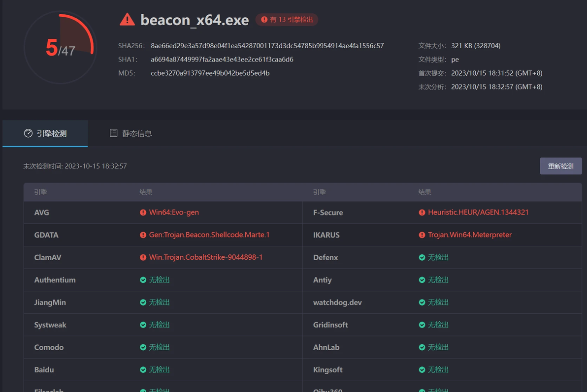The width and height of the screenshot is (587, 392).
Task: Click the green check icon for Authentium
Action: pyautogui.click(x=143, y=280)
